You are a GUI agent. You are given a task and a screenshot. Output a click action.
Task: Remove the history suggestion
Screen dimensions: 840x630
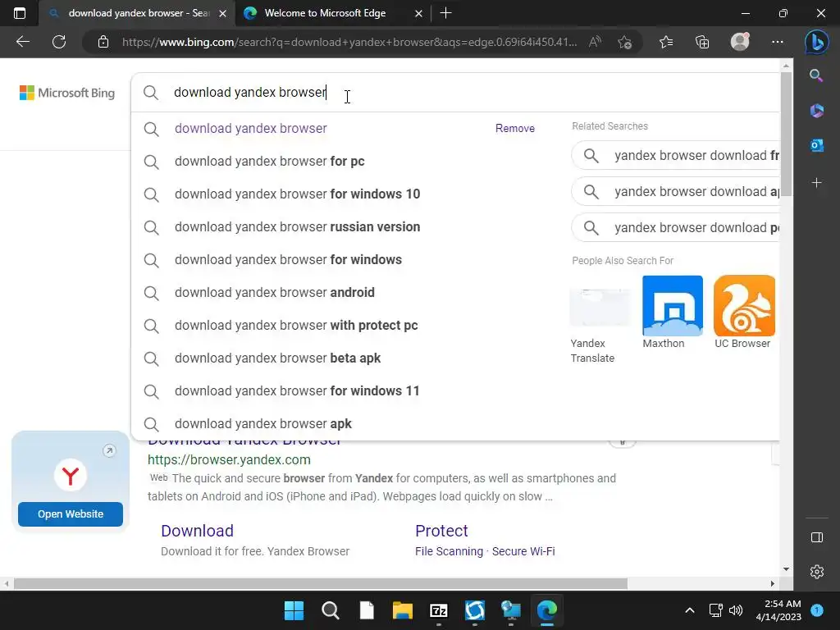[x=515, y=129]
